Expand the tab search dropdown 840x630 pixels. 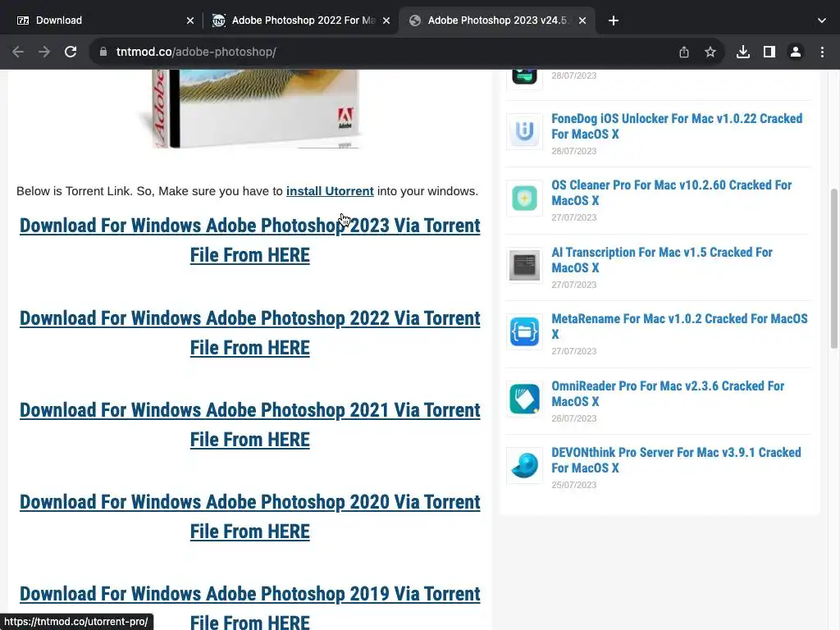[821, 21]
